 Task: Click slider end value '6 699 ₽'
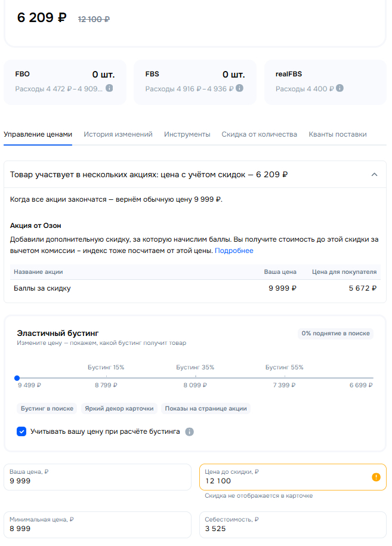pyautogui.click(x=361, y=385)
